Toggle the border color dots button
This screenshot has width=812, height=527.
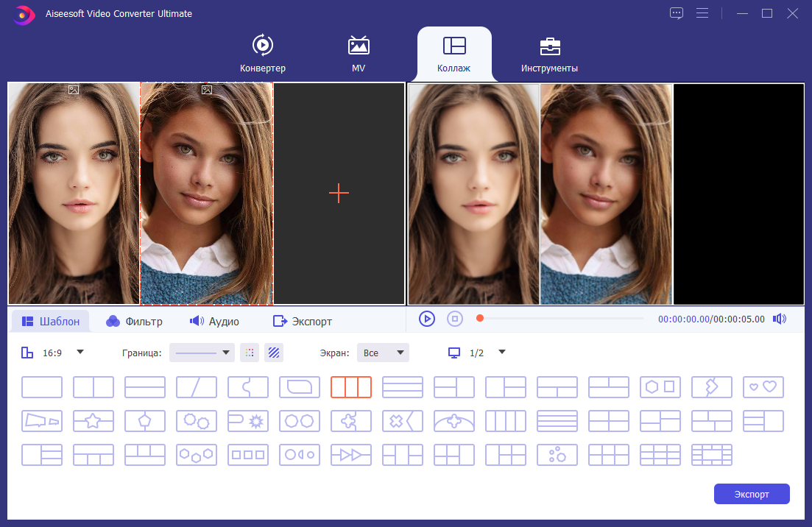coord(250,353)
